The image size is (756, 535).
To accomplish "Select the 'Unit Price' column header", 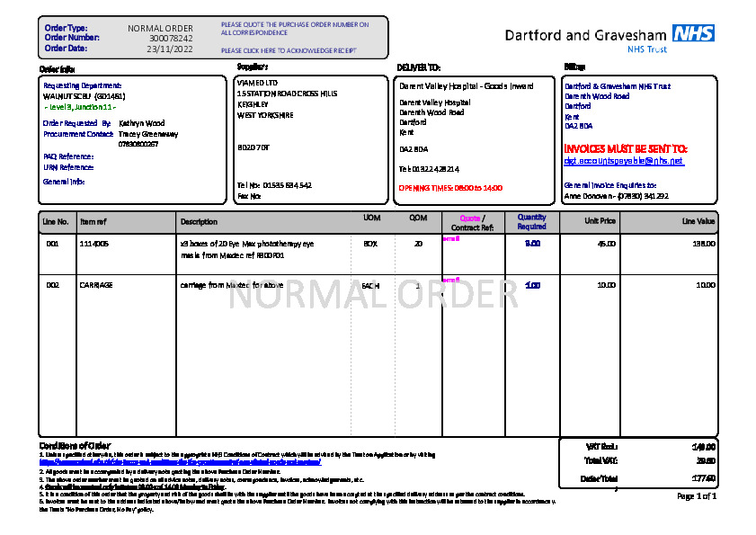I will pyautogui.click(x=600, y=221).
